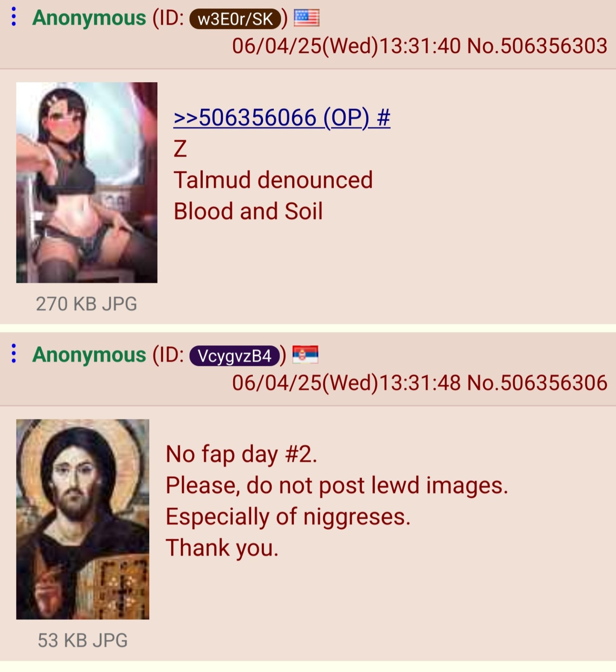Click post number No.506356303
The image size is (616, 672).
pos(537,46)
